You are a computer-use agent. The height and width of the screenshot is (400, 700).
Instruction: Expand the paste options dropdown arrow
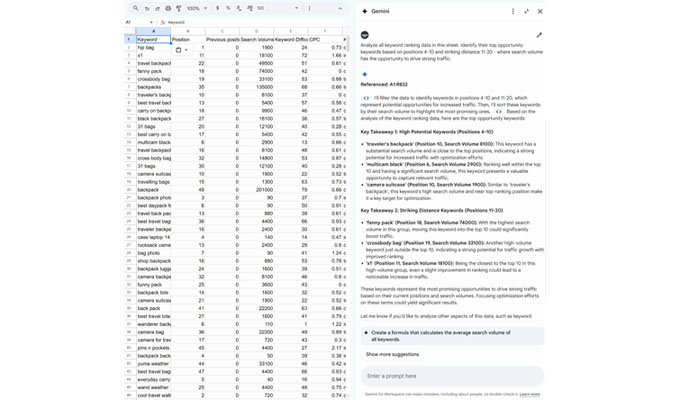pyautogui.click(x=187, y=49)
